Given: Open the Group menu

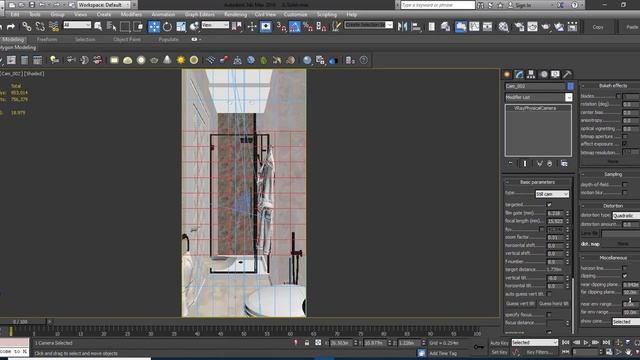Looking at the screenshot, I should click(x=58, y=15).
